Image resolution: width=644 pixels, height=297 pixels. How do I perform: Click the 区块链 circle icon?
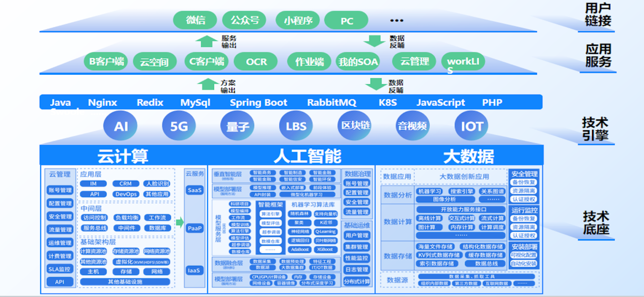coord(355,125)
